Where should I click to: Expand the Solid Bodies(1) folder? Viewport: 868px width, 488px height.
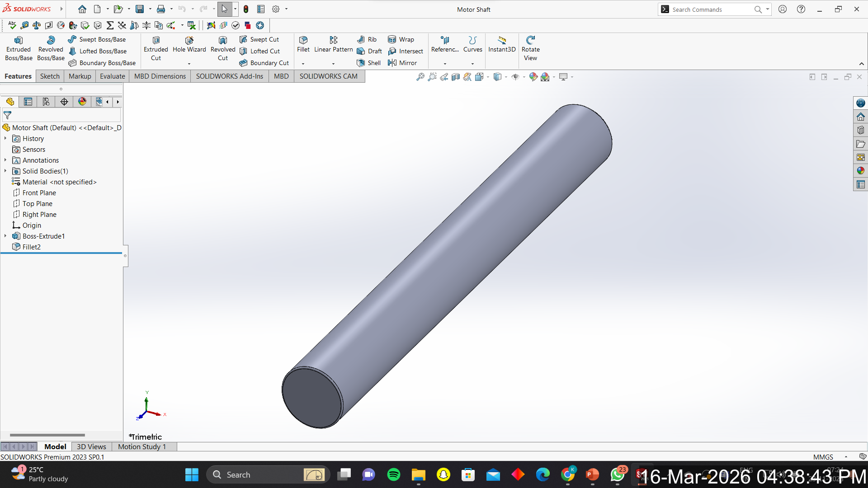pos(5,171)
